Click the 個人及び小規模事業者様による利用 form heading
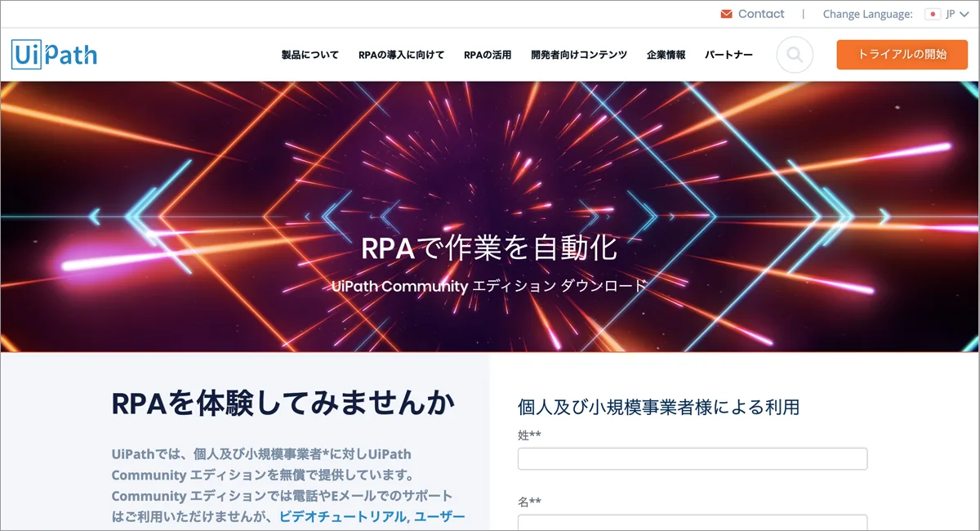The width and height of the screenshot is (980, 531). point(658,406)
